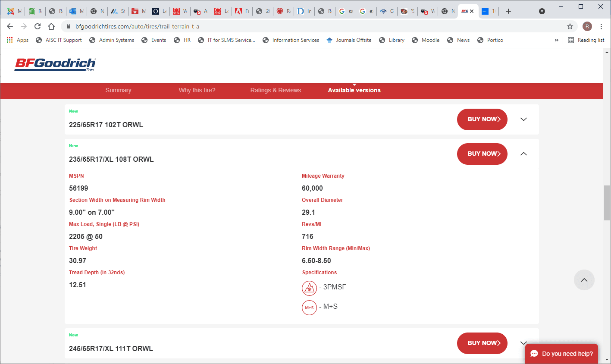The width and height of the screenshot is (611, 364).
Task: Go back to the previous page
Action: point(10,26)
